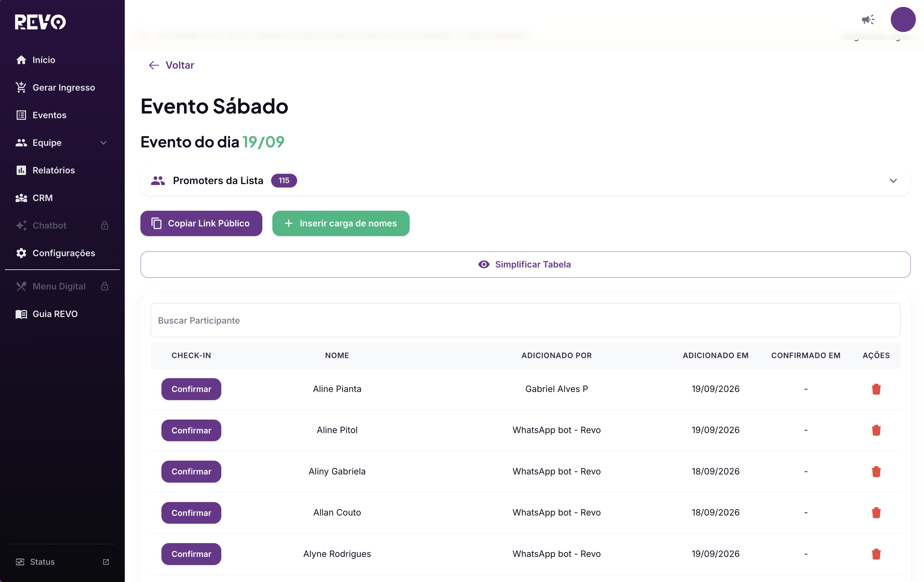
Task: Open CRM in sidebar
Action: [x=62, y=198]
